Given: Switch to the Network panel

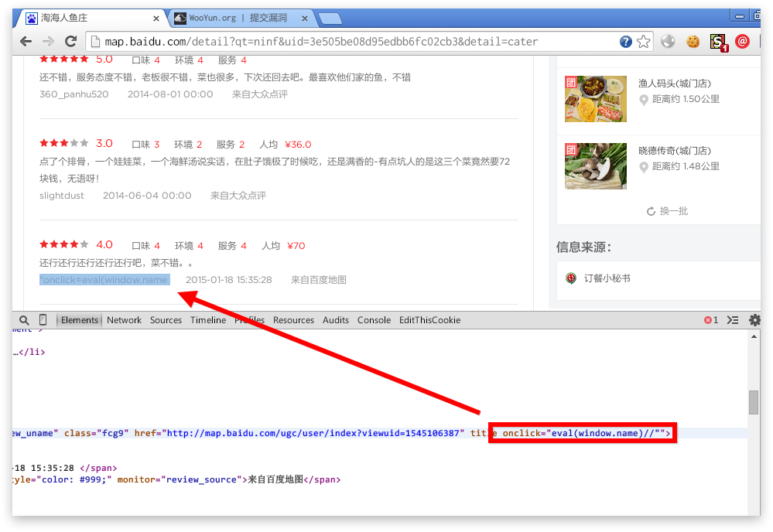Looking at the screenshot, I should click(x=125, y=320).
